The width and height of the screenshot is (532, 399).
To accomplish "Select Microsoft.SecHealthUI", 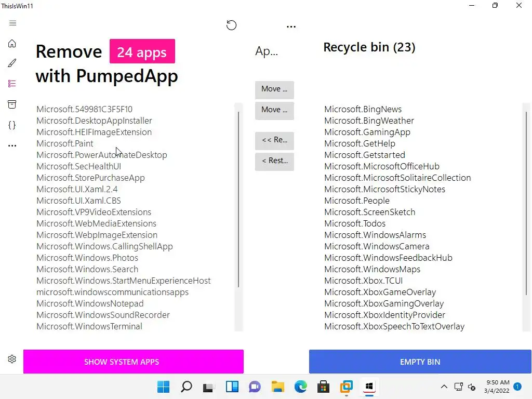I will [x=79, y=166].
